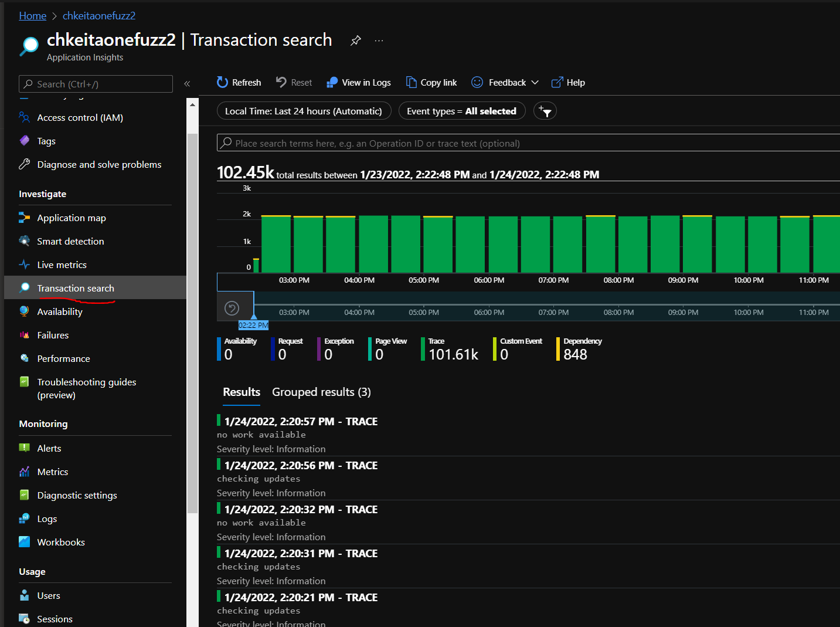Toggle the Custom Event filter chip

(518, 349)
